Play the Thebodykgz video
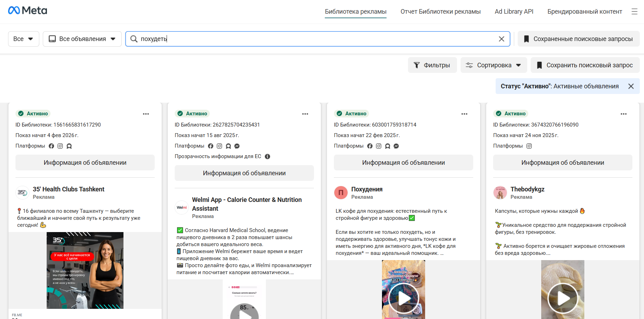 562,298
